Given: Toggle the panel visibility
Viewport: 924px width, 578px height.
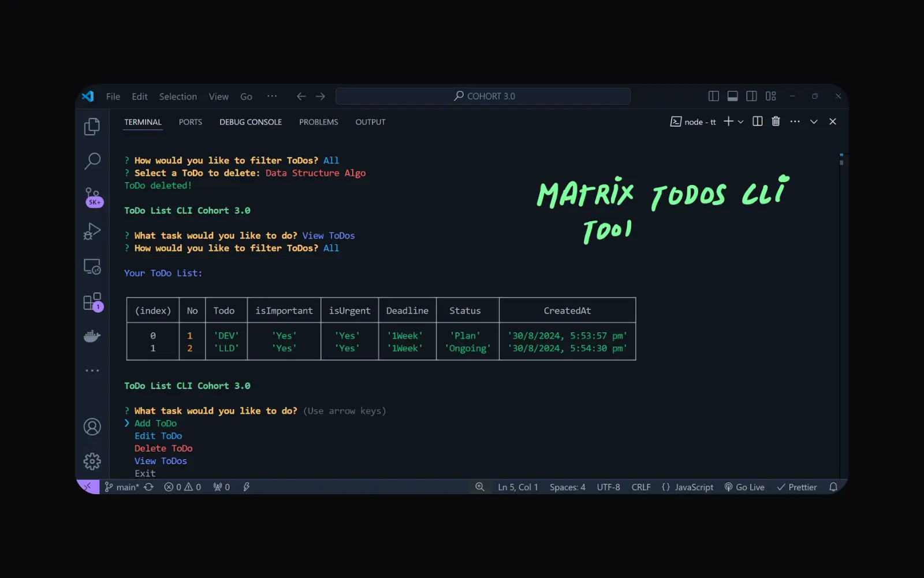Looking at the screenshot, I should point(733,96).
